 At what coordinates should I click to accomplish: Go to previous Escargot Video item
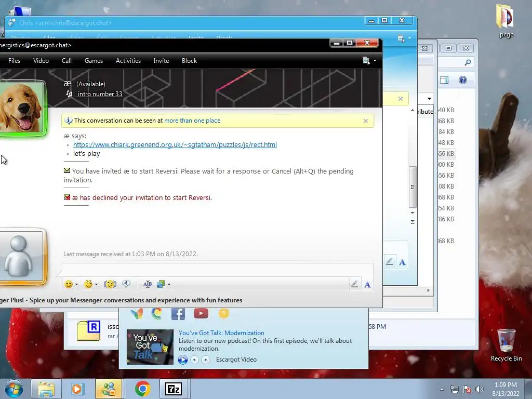[194, 360]
